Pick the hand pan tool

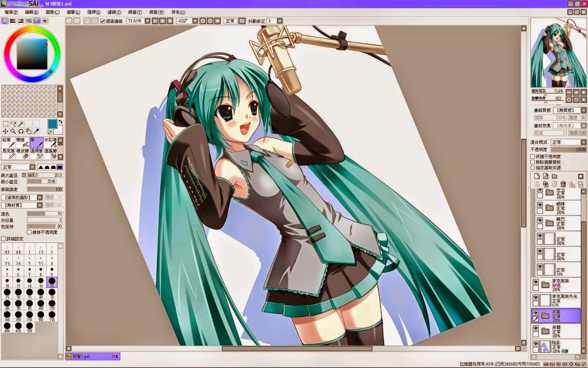click(x=29, y=131)
